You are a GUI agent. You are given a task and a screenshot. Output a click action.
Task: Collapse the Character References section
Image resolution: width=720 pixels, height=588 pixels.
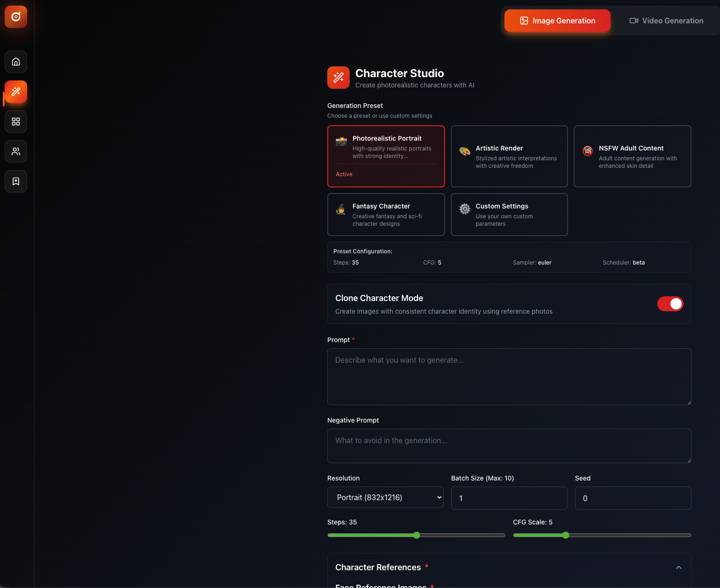click(678, 567)
